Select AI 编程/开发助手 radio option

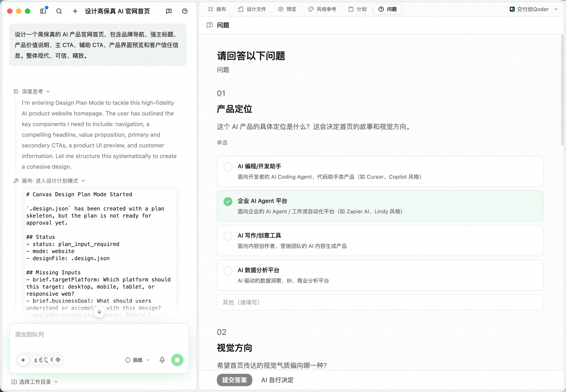pyautogui.click(x=228, y=167)
